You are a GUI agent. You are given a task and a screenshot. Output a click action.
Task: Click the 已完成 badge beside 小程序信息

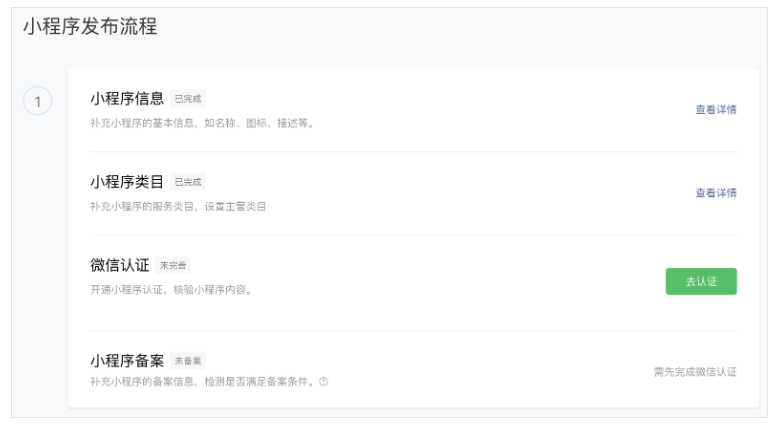point(188,99)
